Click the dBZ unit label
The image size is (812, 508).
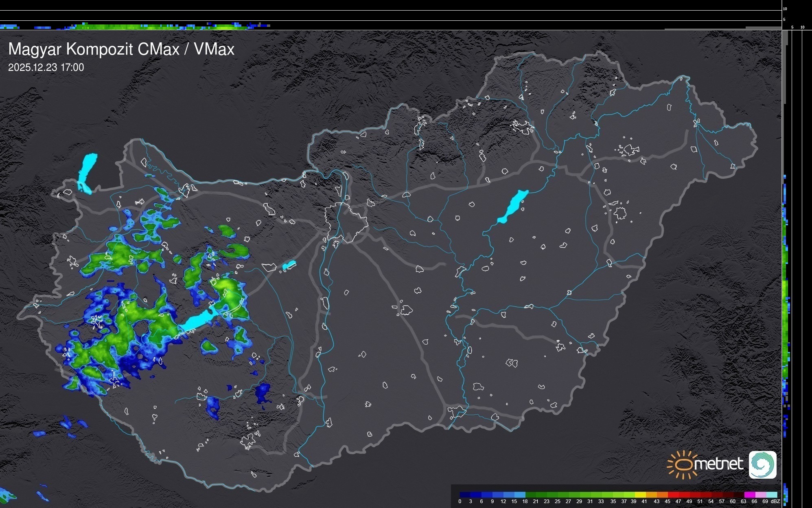[775, 501]
